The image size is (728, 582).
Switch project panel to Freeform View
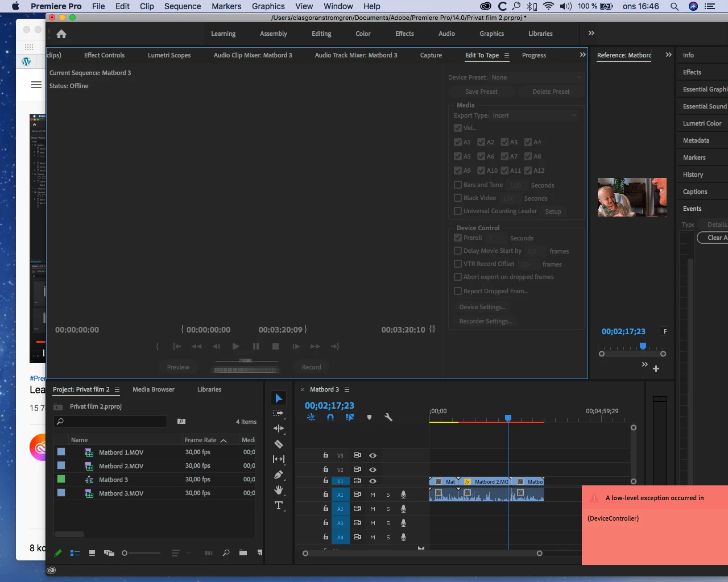[x=109, y=553]
